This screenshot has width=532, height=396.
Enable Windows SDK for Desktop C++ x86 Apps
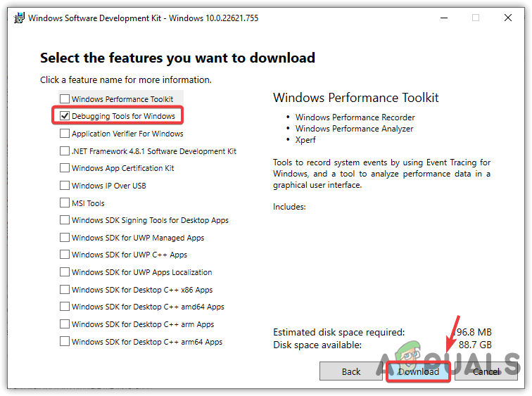65,290
